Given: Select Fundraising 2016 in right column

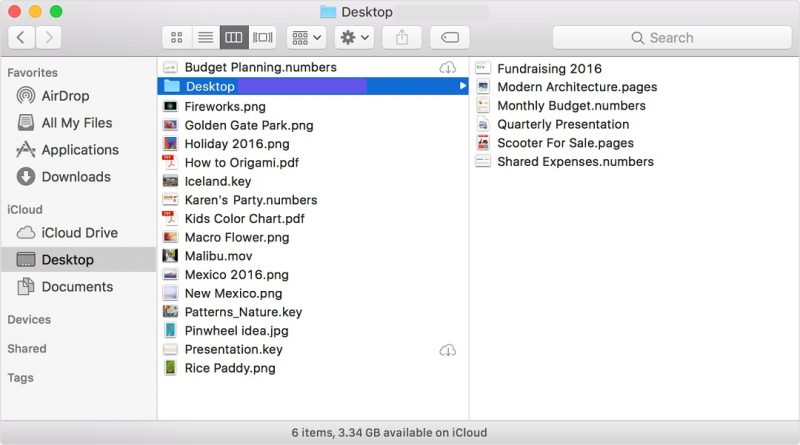Looking at the screenshot, I should click(x=549, y=68).
